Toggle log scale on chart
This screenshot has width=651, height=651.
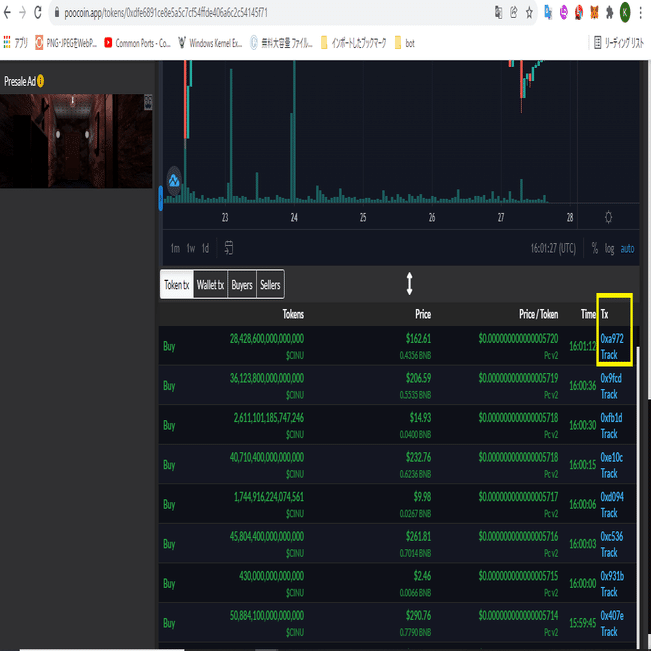(x=609, y=249)
